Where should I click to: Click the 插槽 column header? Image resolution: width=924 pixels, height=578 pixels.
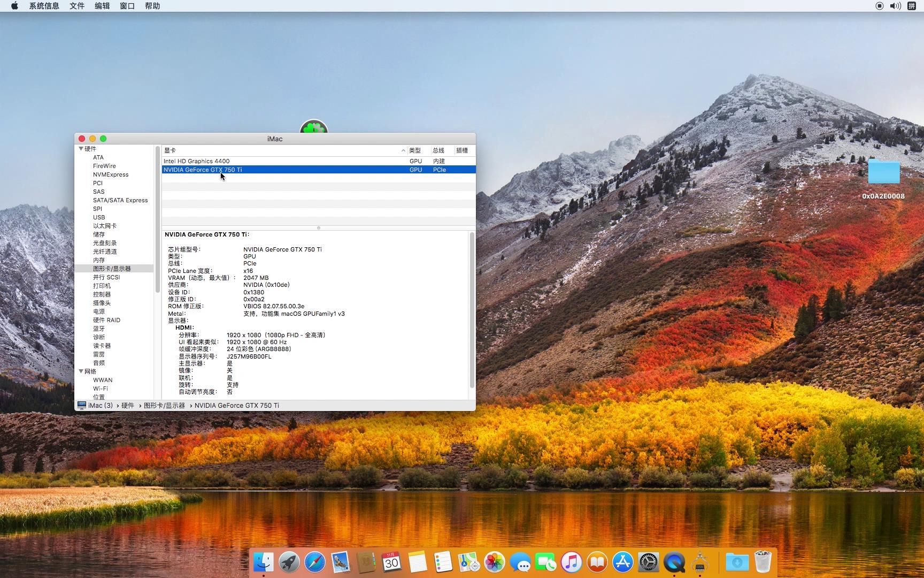pyautogui.click(x=462, y=150)
